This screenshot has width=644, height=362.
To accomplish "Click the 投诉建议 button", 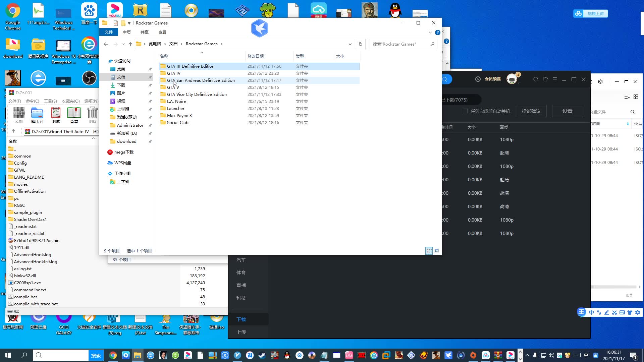I will (x=531, y=111).
